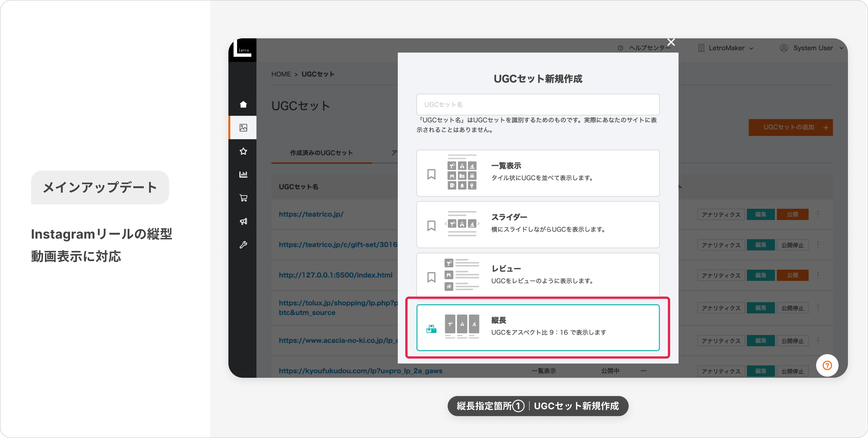Close the UGCセット新規作成 dialog
This screenshot has height=438, width=868.
tap(671, 42)
